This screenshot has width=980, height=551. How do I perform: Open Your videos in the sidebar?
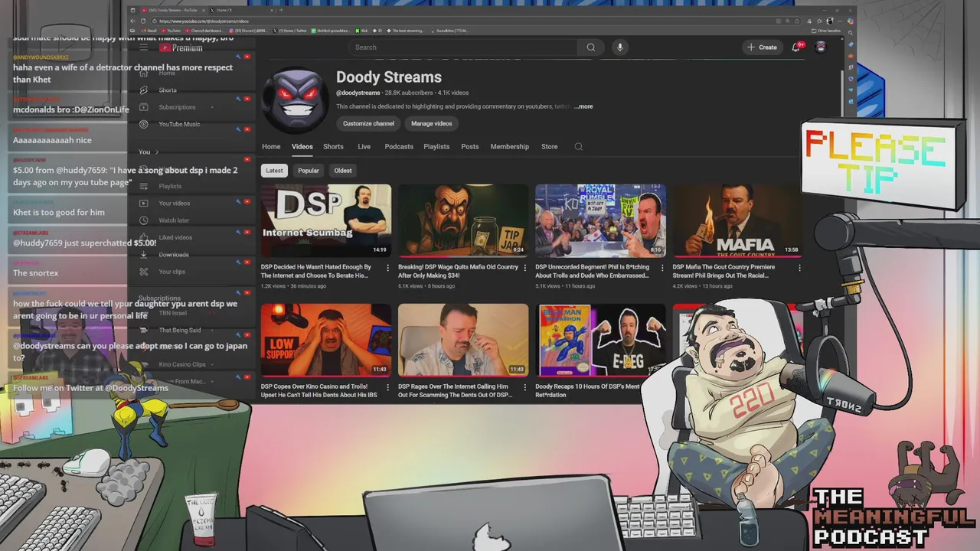click(174, 204)
